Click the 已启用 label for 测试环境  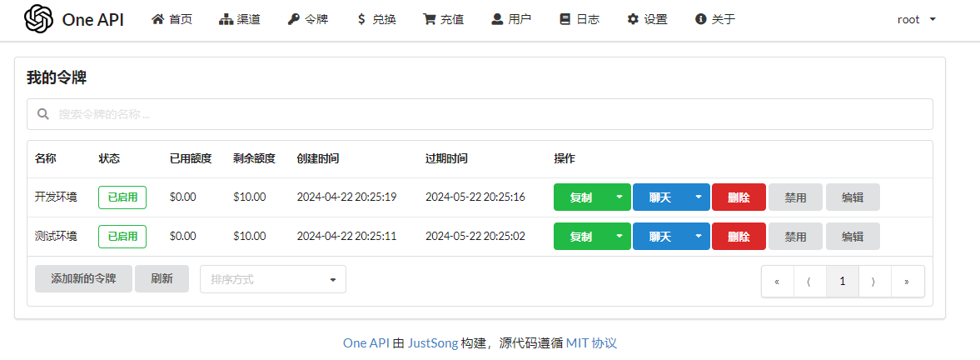(x=122, y=237)
